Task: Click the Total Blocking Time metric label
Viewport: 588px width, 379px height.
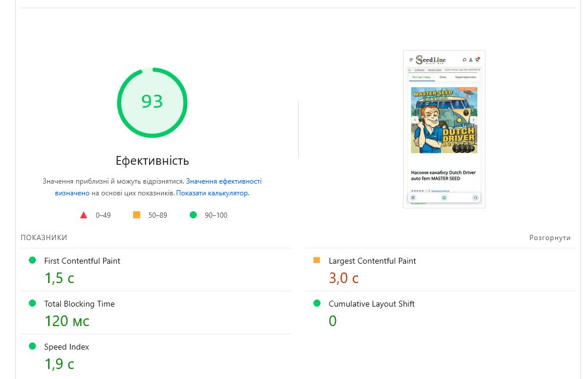Action: click(x=80, y=304)
